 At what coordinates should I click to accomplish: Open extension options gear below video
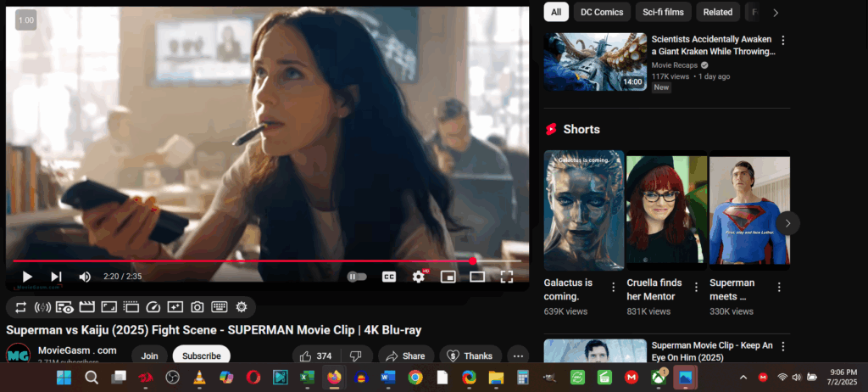coord(242,307)
